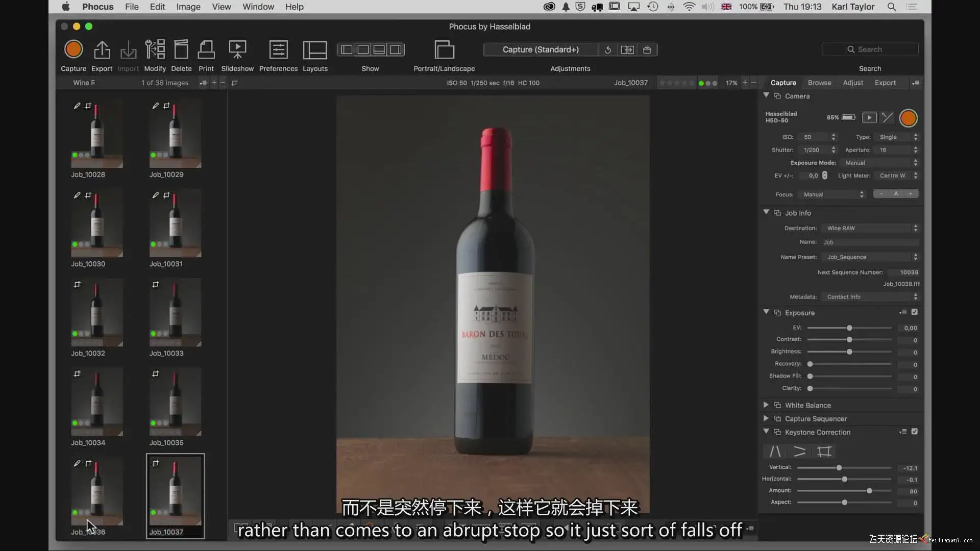Switch to the Browse tab
This screenshot has width=980, height=551.
point(819,83)
